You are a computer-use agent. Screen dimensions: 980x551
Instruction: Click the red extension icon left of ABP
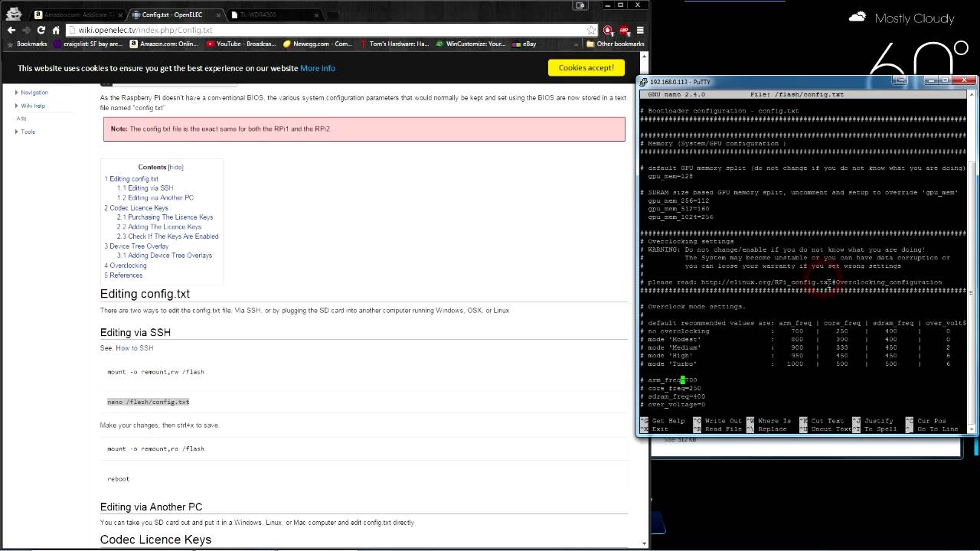click(x=608, y=30)
